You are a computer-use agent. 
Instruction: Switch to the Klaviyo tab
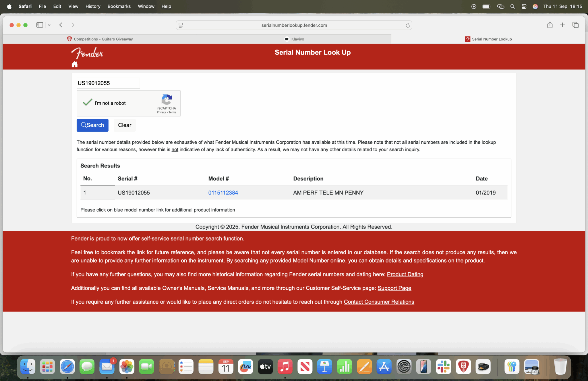click(x=294, y=39)
